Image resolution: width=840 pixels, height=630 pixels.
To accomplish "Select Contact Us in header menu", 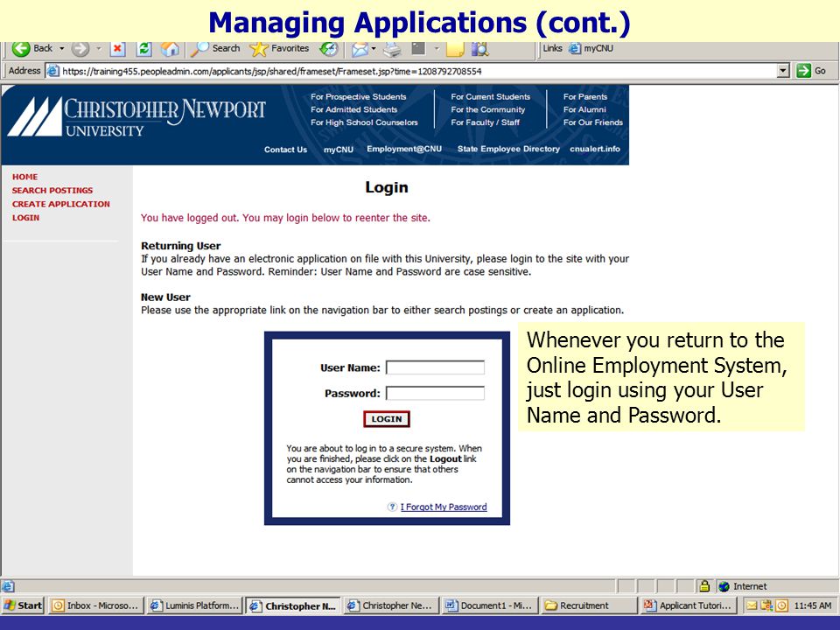I will [285, 150].
